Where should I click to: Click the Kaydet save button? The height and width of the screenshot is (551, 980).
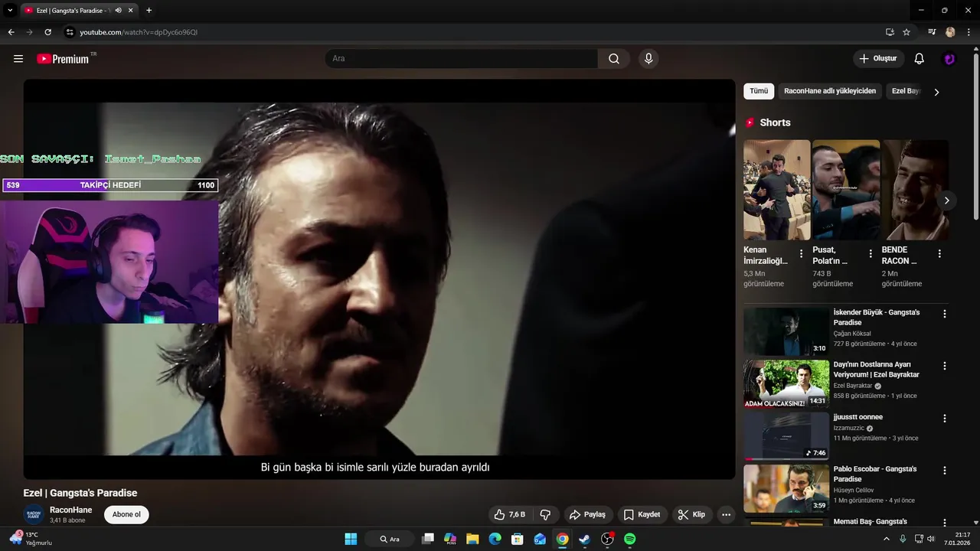(642, 514)
